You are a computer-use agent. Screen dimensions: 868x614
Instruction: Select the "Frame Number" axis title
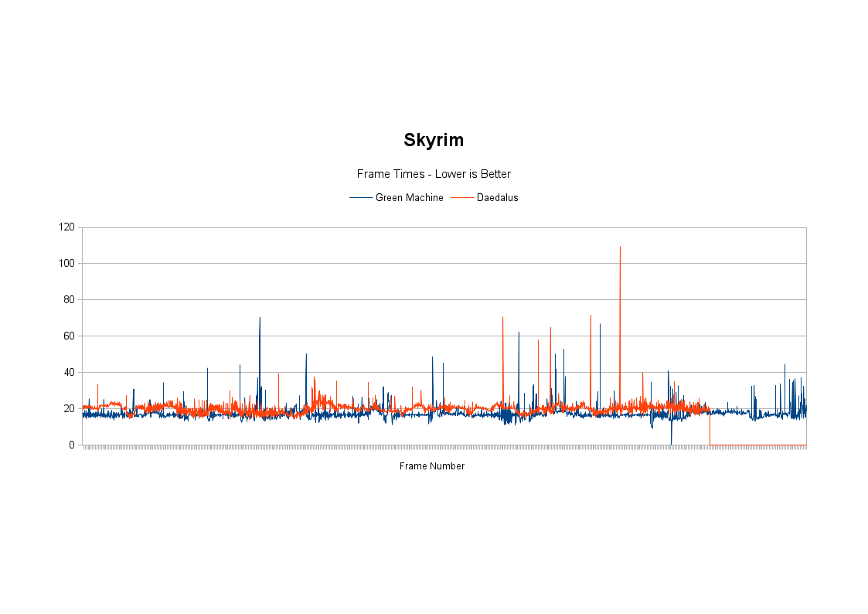432,466
